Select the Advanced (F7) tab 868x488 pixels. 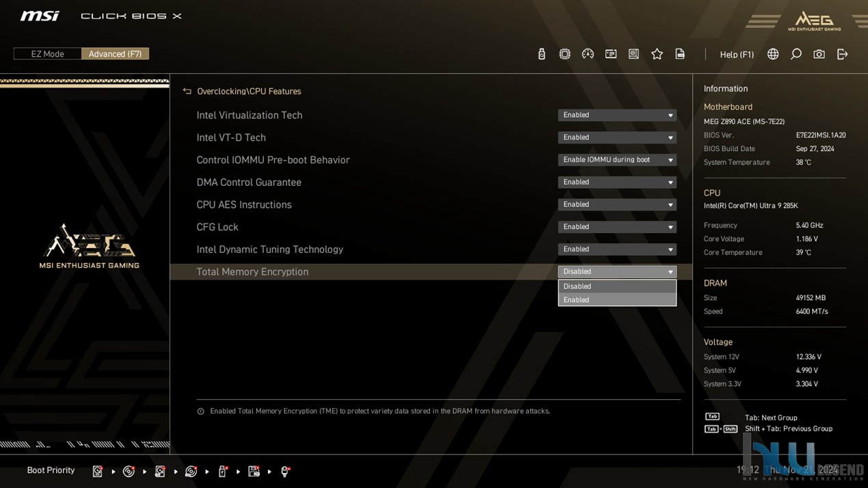pyautogui.click(x=115, y=54)
